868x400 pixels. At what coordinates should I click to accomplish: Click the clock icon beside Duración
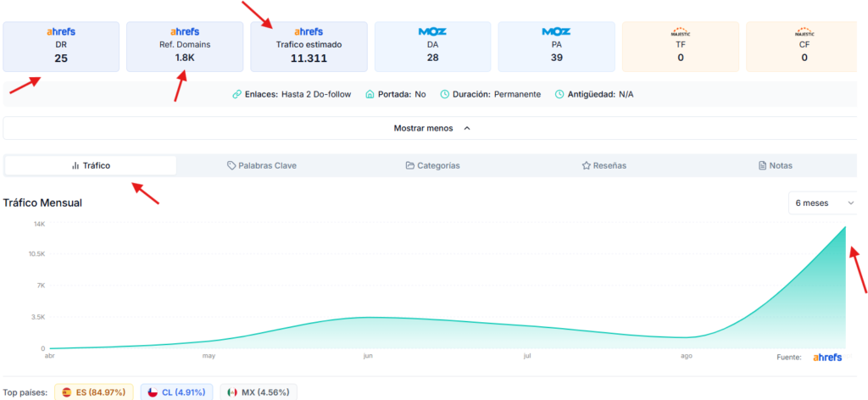point(444,95)
